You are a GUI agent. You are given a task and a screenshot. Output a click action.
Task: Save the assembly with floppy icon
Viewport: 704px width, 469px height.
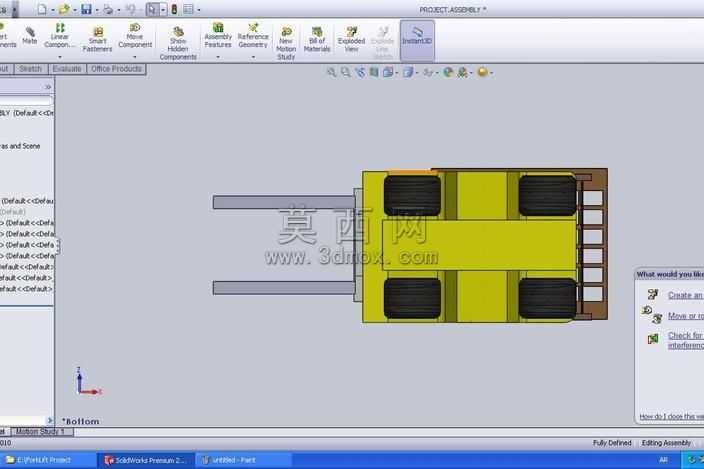pos(86,9)
